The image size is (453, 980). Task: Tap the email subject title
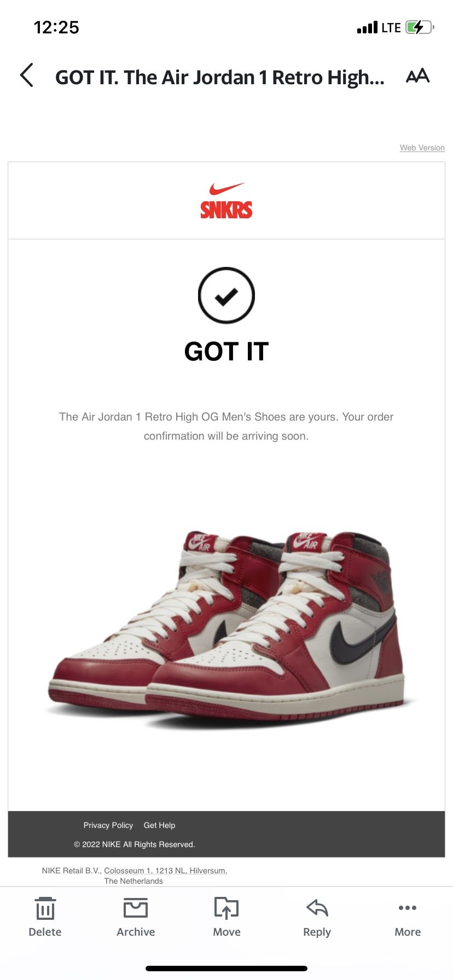[x=220, y=77]
